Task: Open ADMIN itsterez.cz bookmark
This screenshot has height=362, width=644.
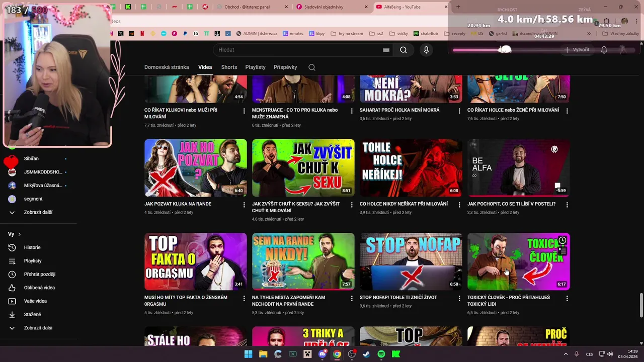Action: (256, 34)
